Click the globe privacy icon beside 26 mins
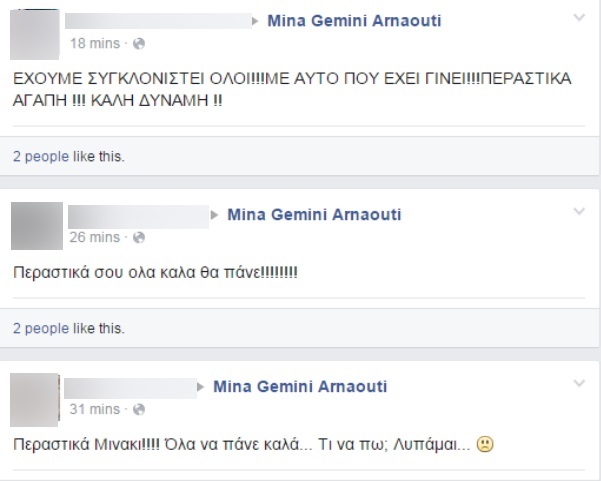This screenshot has width=601, height=481. tap(139, 238)
